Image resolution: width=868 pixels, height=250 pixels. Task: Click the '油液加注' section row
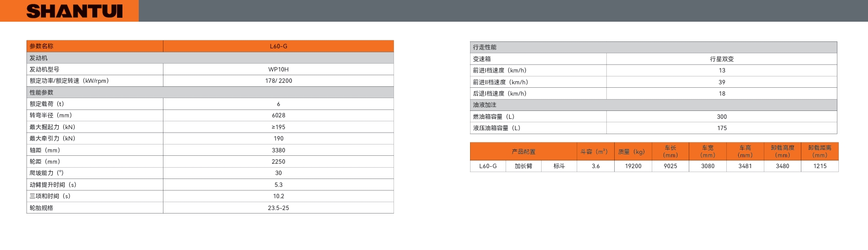pos(654,105)
